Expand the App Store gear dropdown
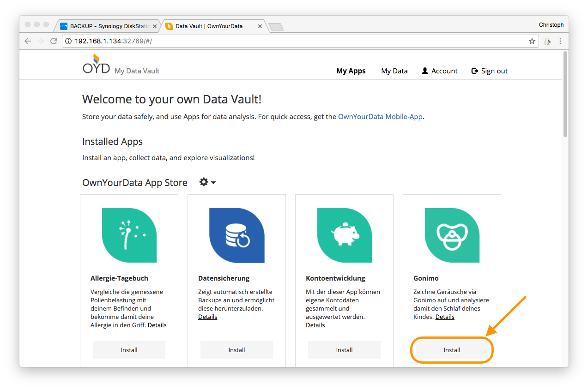Screen dimensions: 588x390 point(207,182)
